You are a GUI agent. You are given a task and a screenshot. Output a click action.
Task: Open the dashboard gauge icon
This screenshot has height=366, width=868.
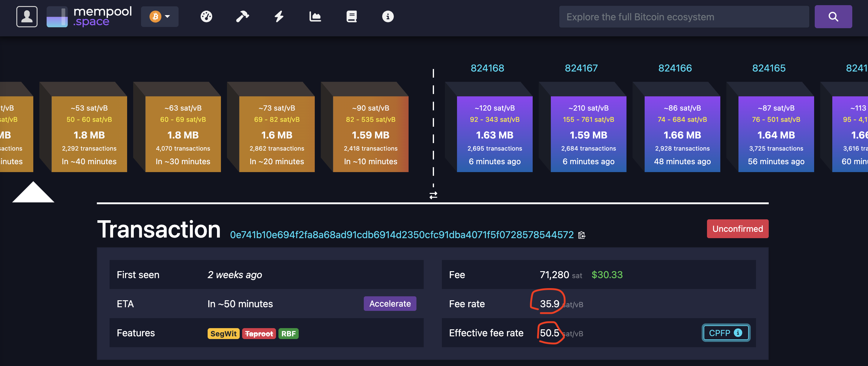206,17
